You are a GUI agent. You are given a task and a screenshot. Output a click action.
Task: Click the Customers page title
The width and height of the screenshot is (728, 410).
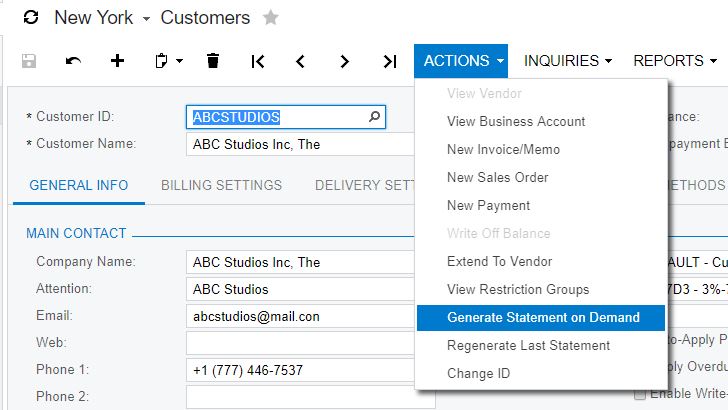point(205,18)
